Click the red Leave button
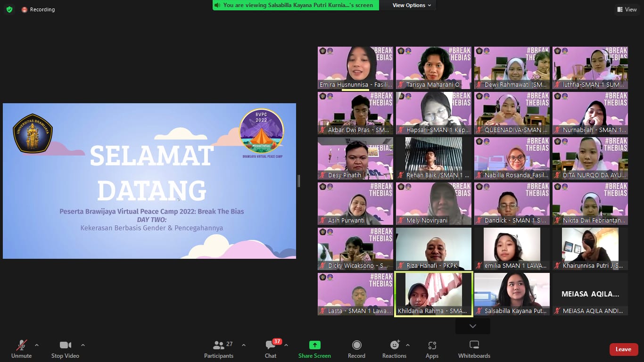644x362 pixels. click(x=623, y=349)
